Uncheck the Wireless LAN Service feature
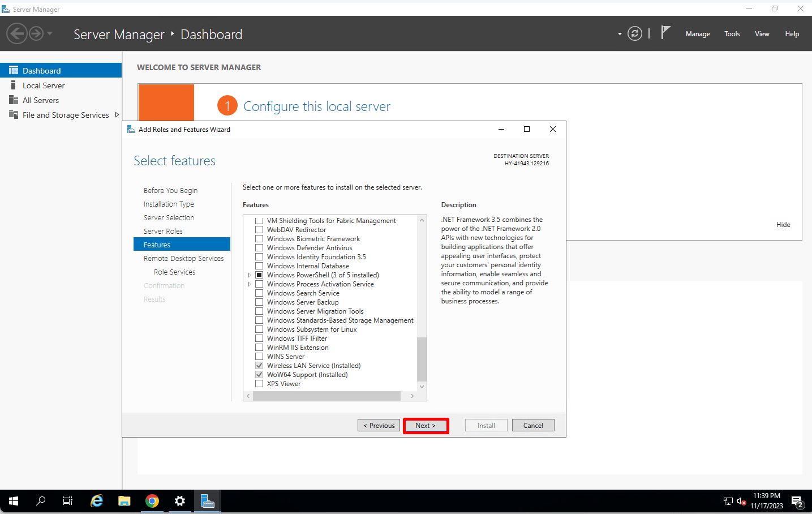Image resolution: width=812 pixels, height=514 pixels. [x=259, y=365]
